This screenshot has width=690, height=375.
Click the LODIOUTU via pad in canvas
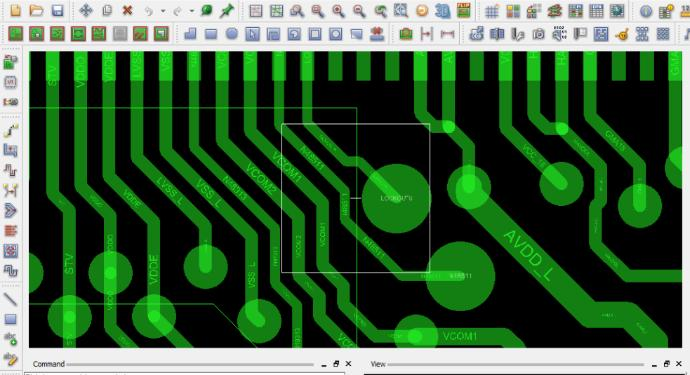396,199
